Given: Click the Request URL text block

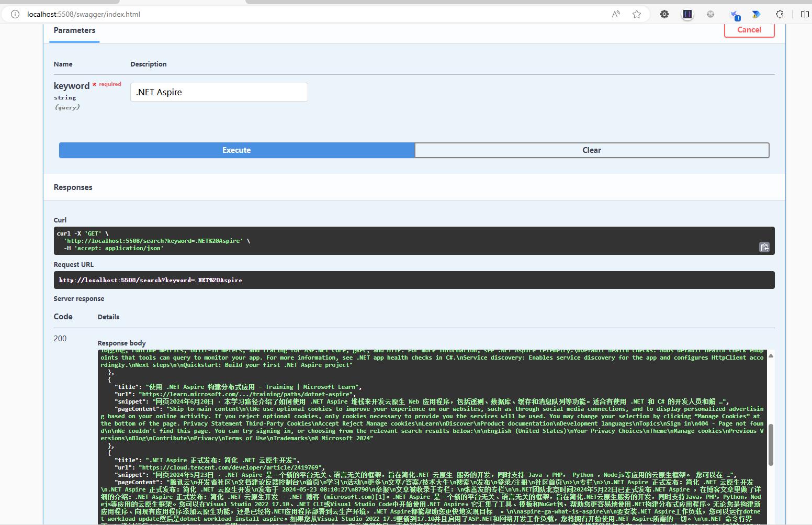Looking at the screenshot, I should (x=414, y=280).
